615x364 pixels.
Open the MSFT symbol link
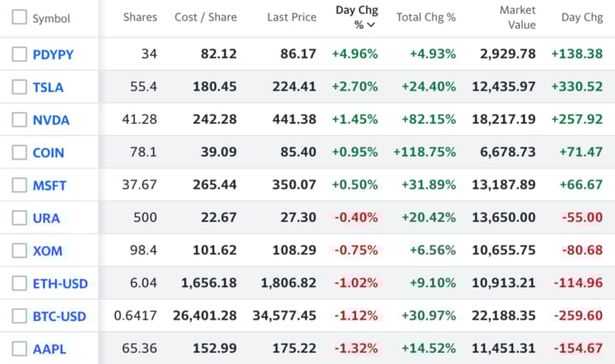point(49,185)
